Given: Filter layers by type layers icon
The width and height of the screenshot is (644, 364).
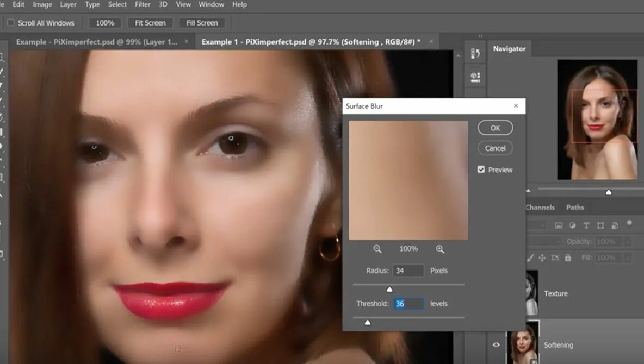Looking at the screenshot, I should click(586, 225).
